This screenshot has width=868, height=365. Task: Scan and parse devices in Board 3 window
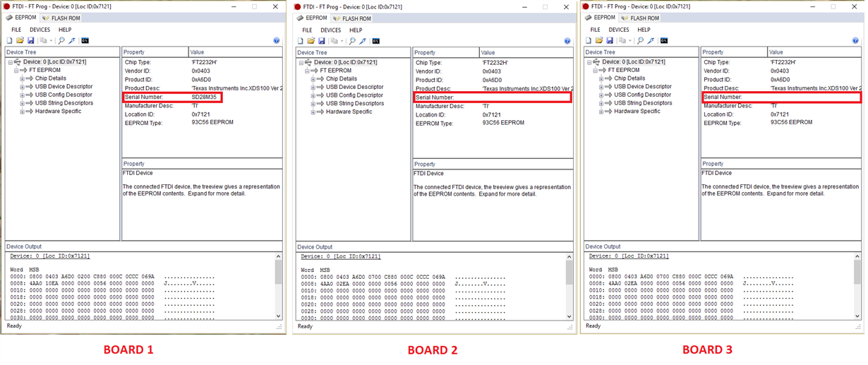(x=640, y=40)
